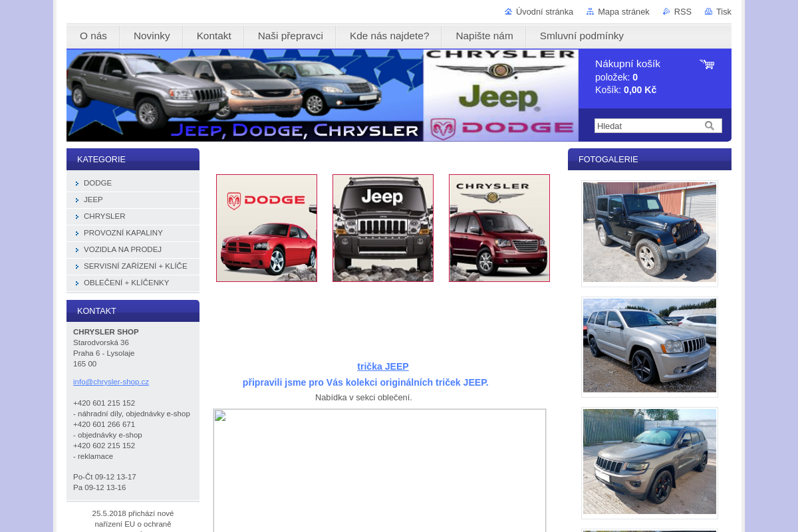798x532 pixels.
Task: Go to the Kontakt menu item
Action: (214, 36)
